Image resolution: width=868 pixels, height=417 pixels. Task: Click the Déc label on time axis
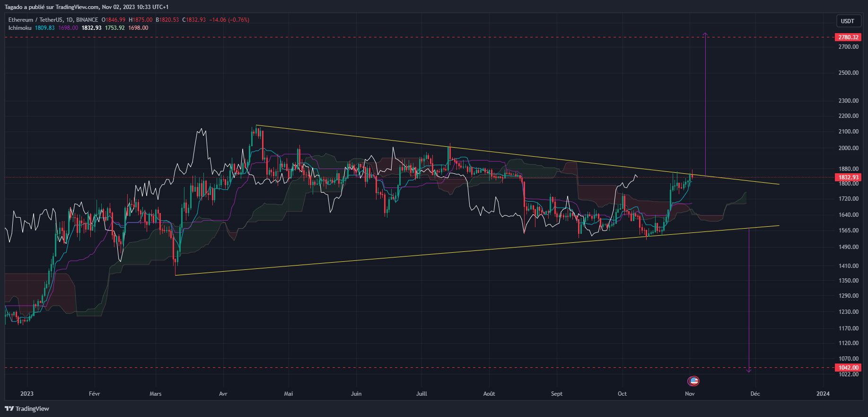(755, 394)
